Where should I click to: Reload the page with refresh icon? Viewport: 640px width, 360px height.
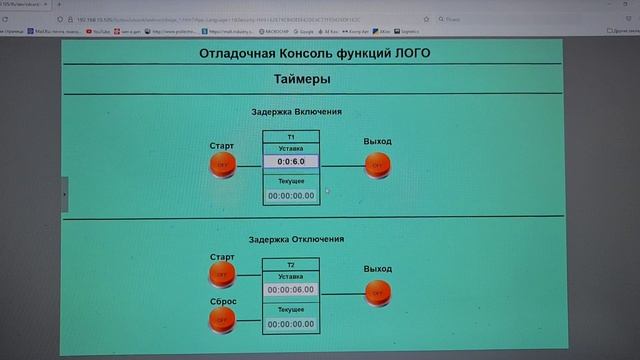click(x=5, y=19)
